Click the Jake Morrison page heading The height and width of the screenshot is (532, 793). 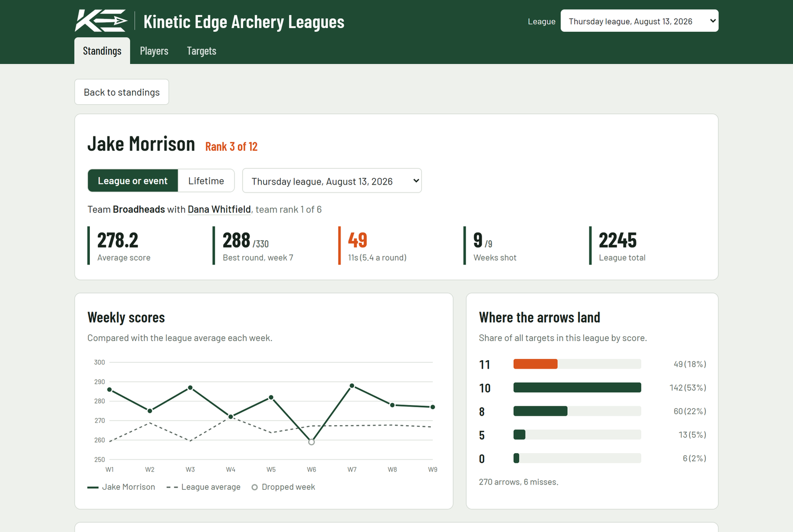(x=141, y=144)
